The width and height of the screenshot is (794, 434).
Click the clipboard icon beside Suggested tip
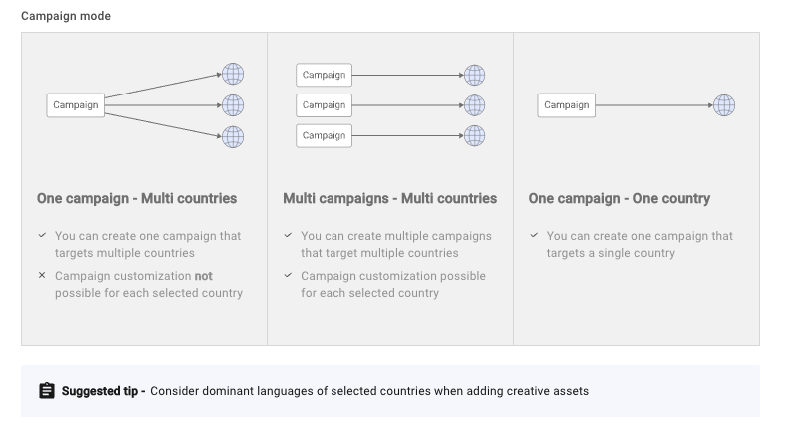click(x=47, y=391)
